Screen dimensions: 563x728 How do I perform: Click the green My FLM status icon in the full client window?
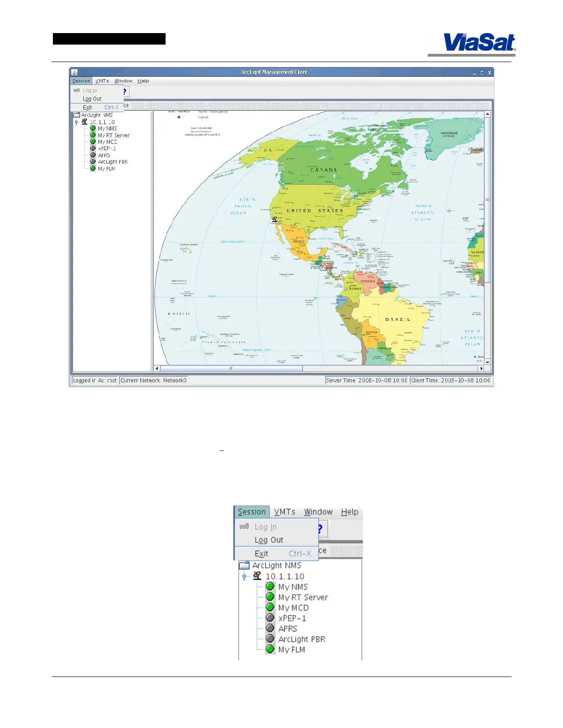click(93, 169)
